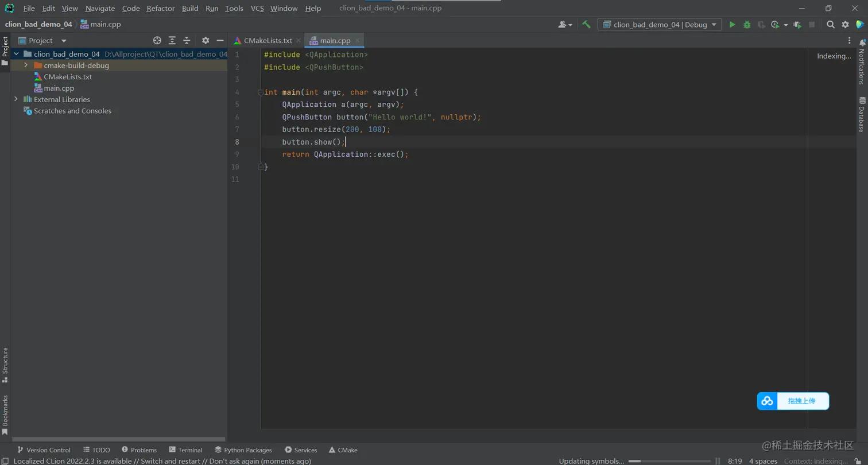Expand the cmake-build-debug folder
Image resolution: width=868 pixels, height=465 pixels.
pos(26,65)
